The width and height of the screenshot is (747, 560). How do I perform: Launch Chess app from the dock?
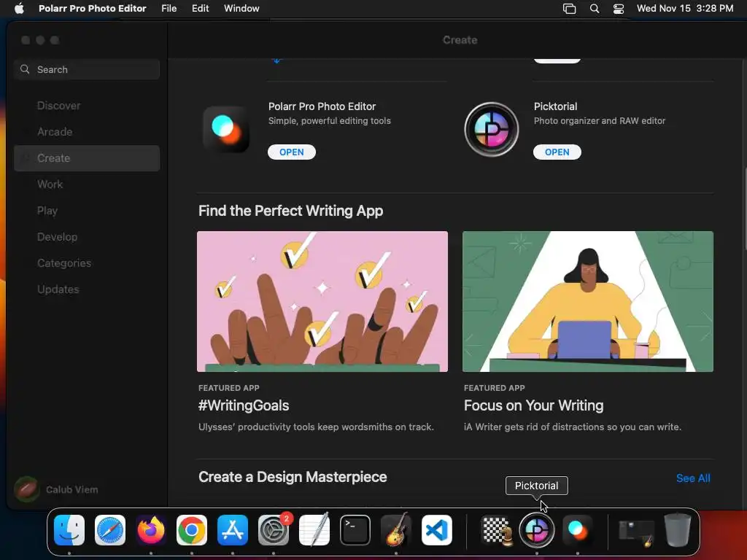[496, 530]
